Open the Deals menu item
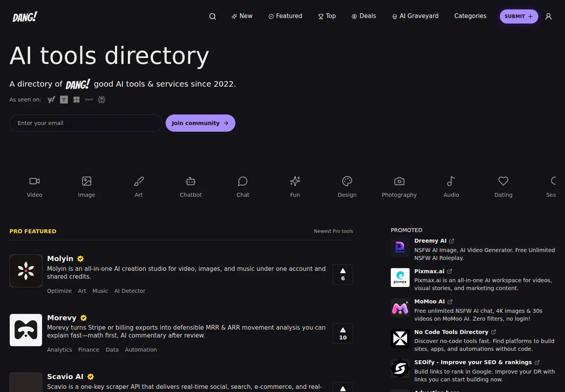The image size is (565, 392). click(364, 16)
